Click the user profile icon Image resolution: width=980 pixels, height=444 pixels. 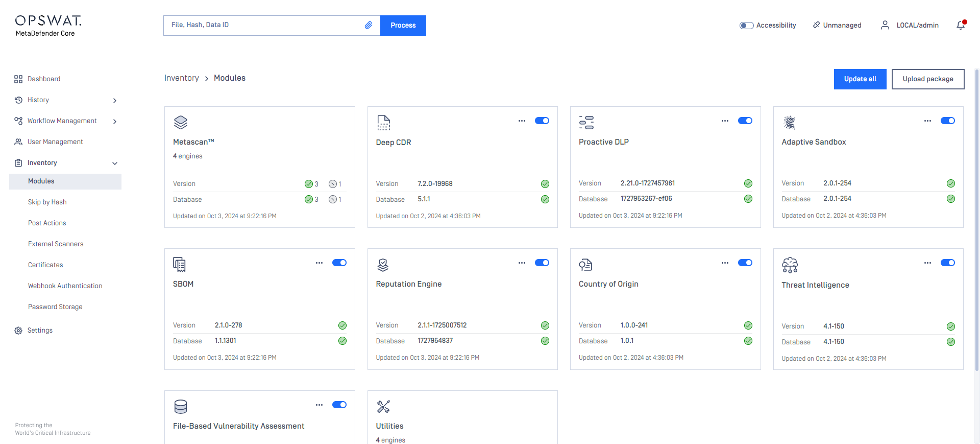tap(885, 25)
